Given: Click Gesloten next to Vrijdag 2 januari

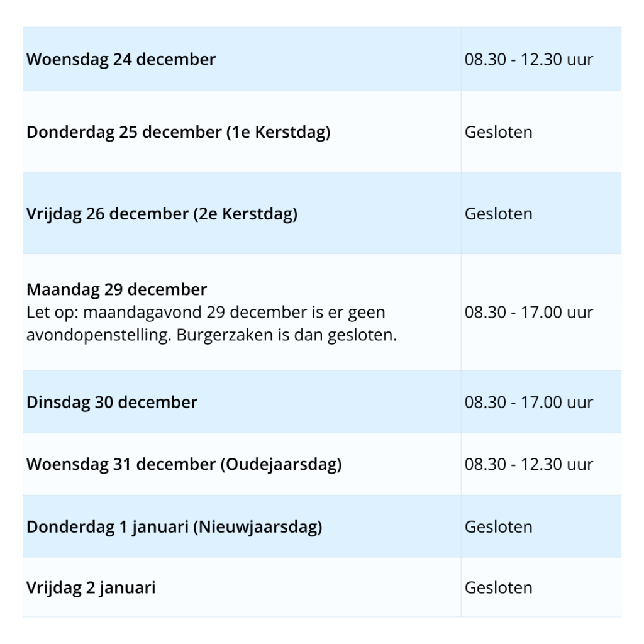Looking at the screenshot, I should [498, 588].
